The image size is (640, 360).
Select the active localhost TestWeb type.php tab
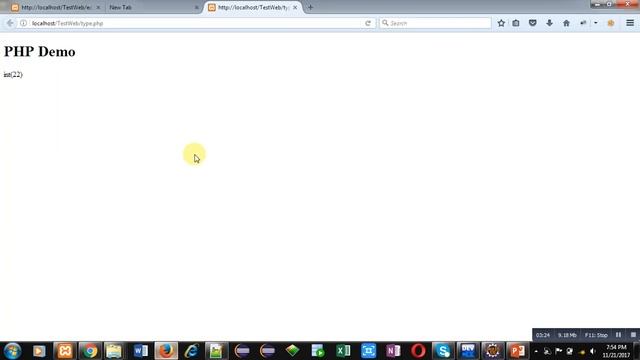click(x=253, y=7)
